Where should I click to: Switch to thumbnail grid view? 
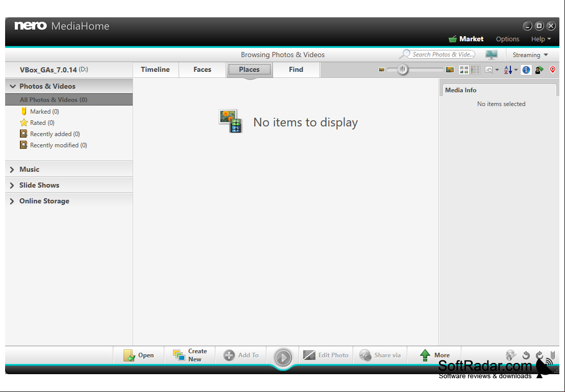coord(464,69)
